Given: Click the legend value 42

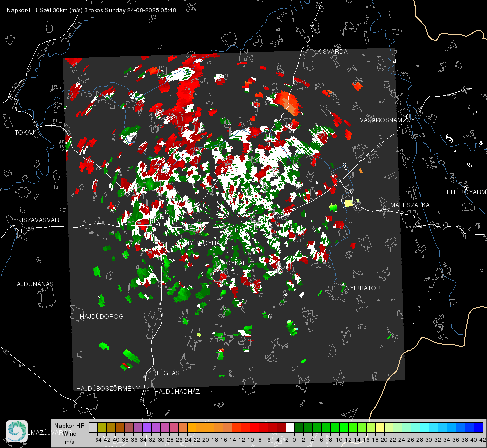Looking at the screenshot, I should click(x=482, y=440).
